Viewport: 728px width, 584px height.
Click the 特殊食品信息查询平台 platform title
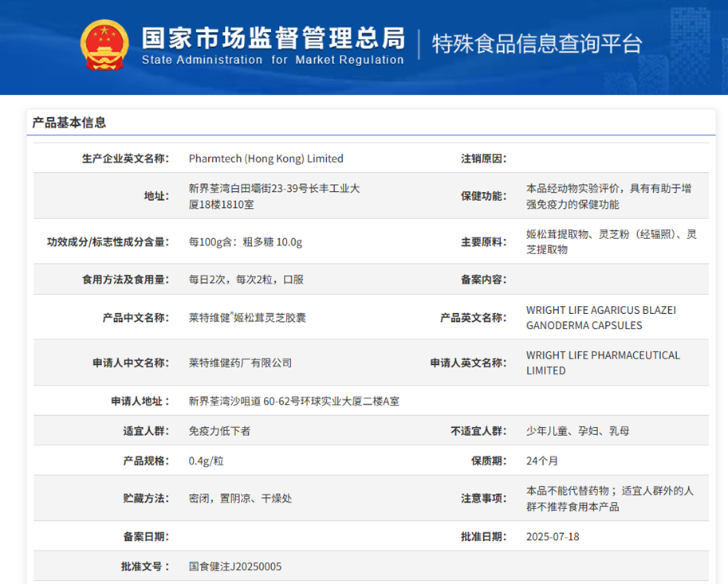[x=537, y=44]
